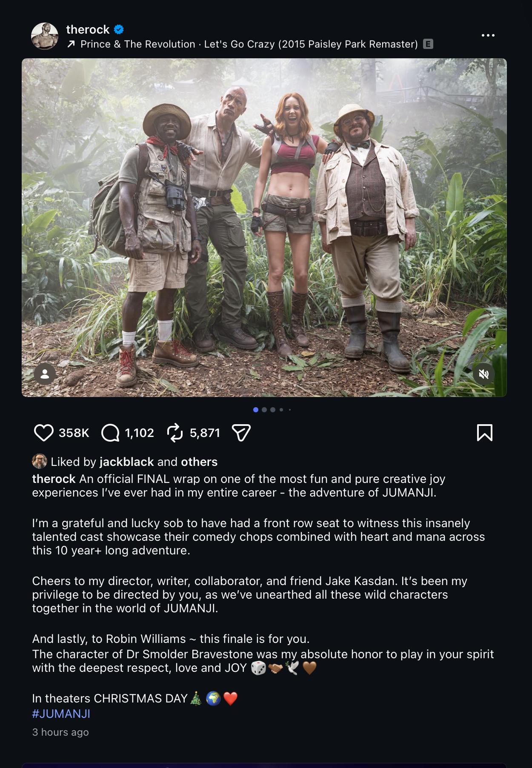
Task: Open the #JUMANJI hashtag
Action: pyautogui.click(x=61, y=714)
